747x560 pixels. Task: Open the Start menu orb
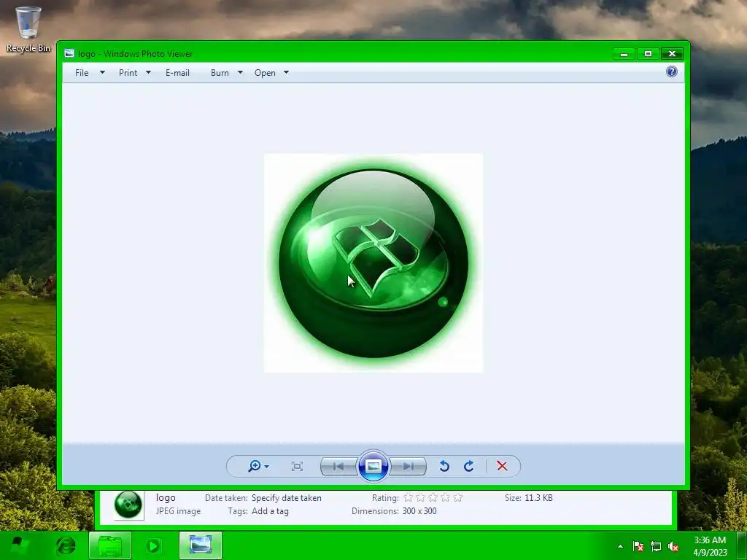point(19,545)
